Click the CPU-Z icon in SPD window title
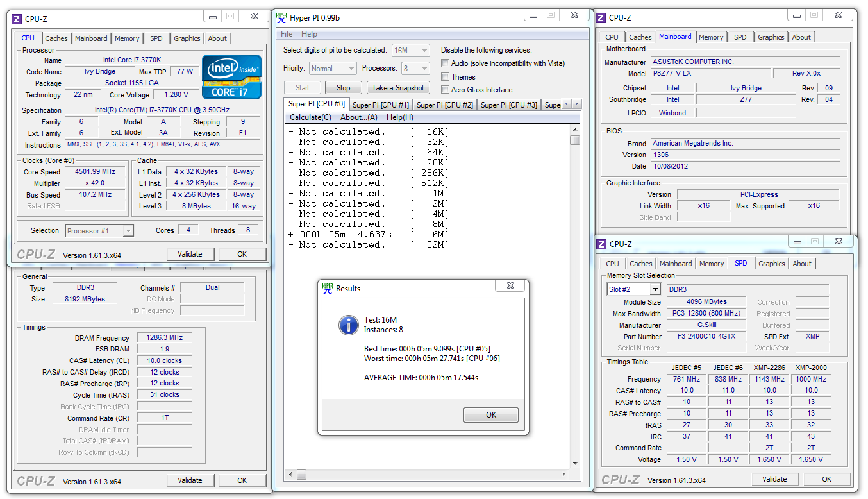 coord(601,244)
